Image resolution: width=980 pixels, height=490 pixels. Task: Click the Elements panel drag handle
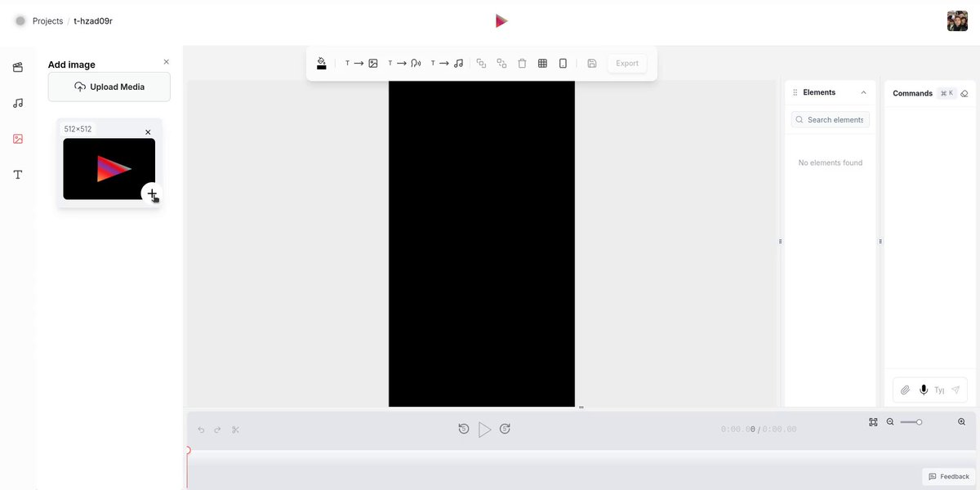point(795,92)
